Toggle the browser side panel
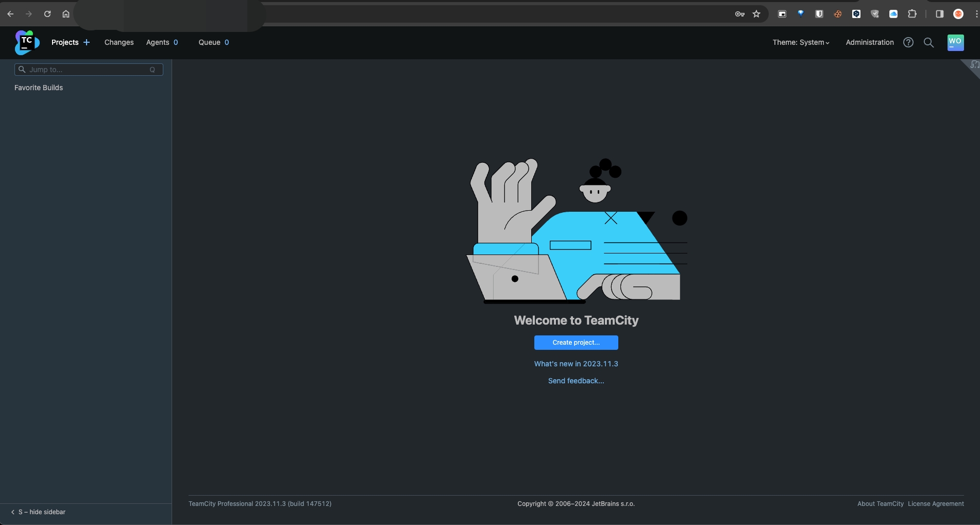This screenshot has height=525, width=980. point(940,14)
